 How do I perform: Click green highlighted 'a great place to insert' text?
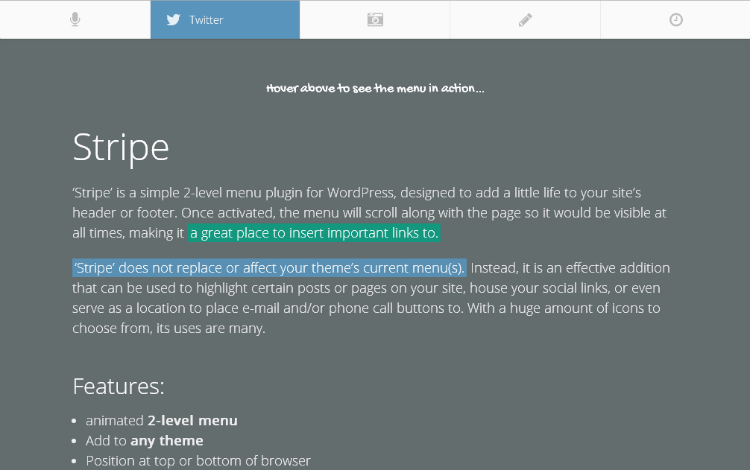click(x=314, y=233)
